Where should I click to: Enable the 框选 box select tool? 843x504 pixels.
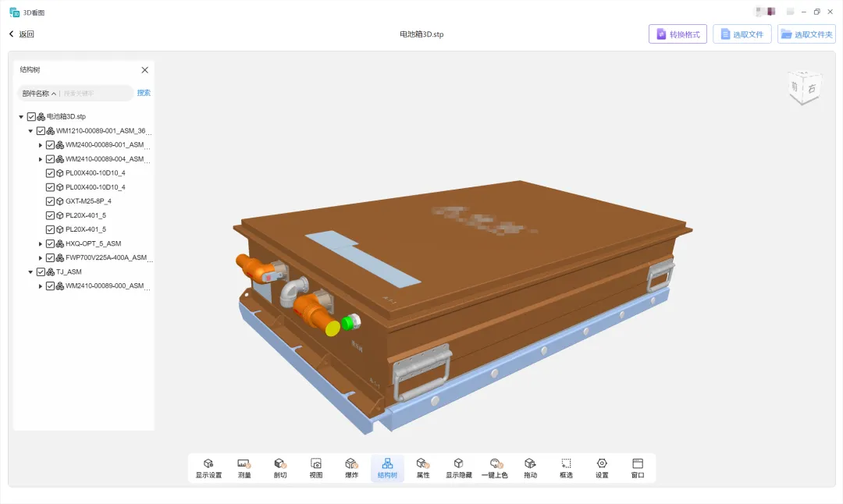pyautogui.click(x=566, y=468)
